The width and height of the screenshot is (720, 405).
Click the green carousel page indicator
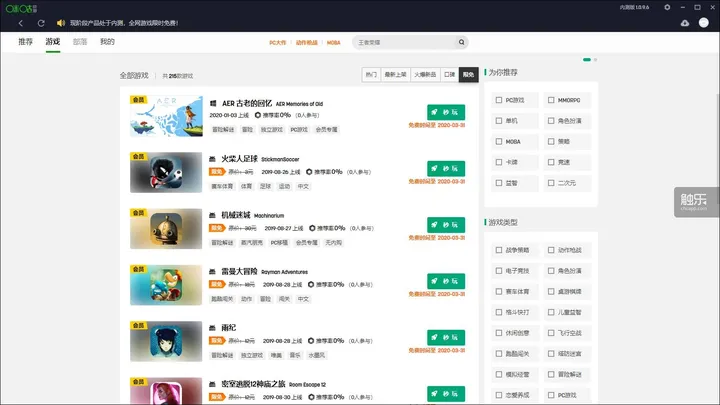[x=587, y=60]
